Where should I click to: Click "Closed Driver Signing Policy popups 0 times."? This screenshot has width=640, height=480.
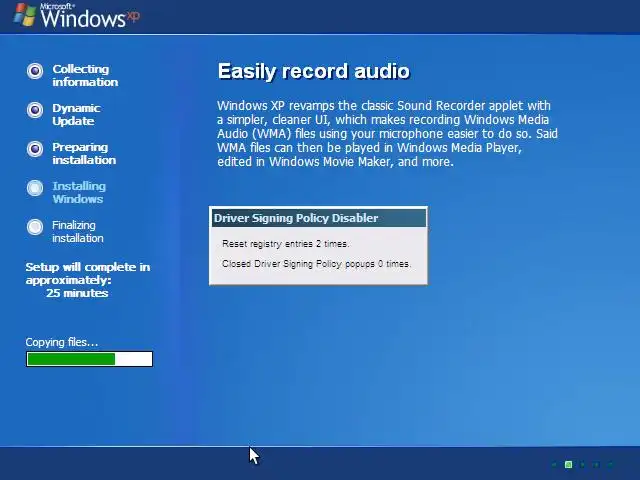pos(316,264)
